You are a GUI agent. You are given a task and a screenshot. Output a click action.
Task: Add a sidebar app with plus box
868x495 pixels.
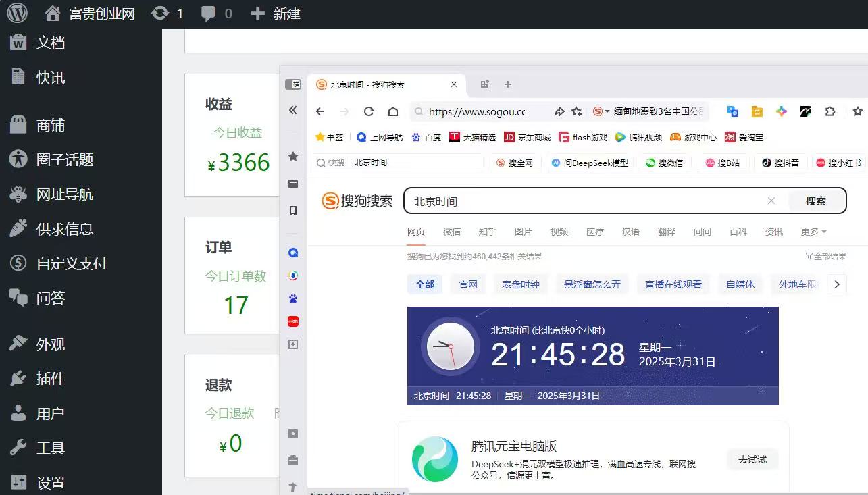pos(293,344)
